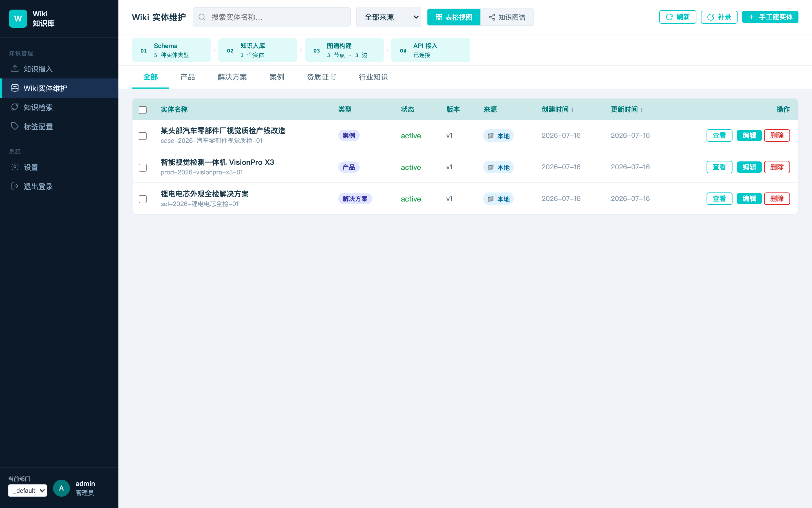Click the Wiki实体维护 database icon
Screen dimensions: 812x508
15,88
